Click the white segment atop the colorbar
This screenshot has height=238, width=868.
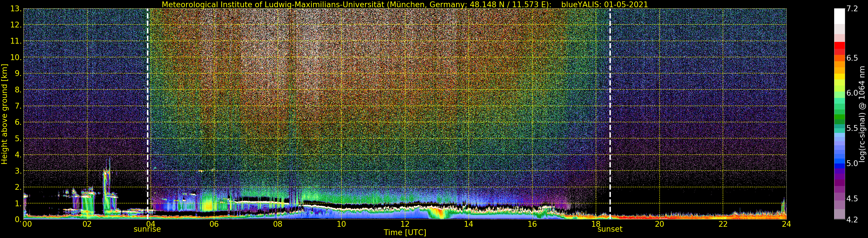pyautogui.click(x=839, y=16)
